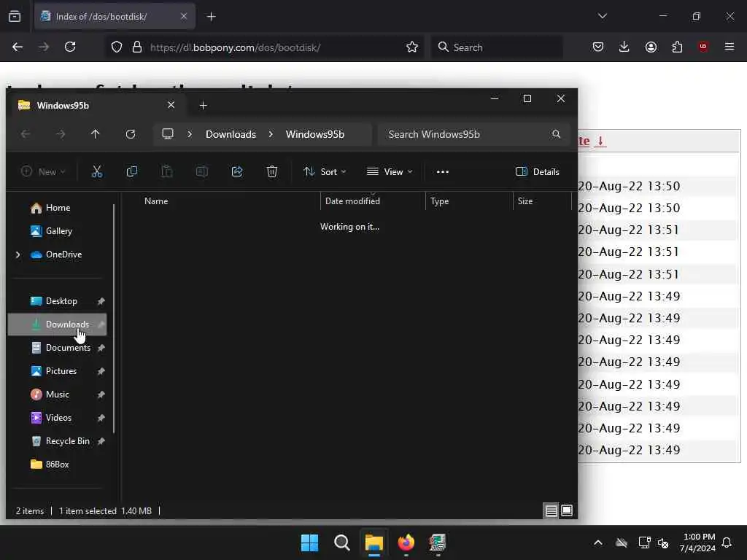Expand chevron after This PC in address bar
The image size is (747, 560).
(x=190, y=134)
